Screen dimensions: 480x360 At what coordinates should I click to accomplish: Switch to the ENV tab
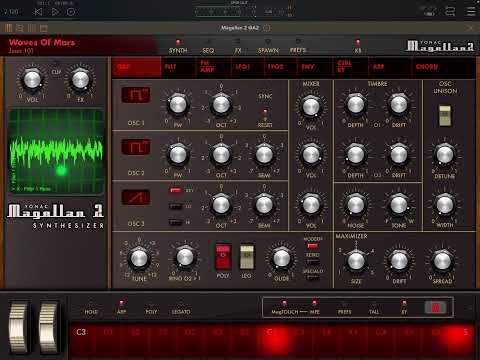pos(314,67)
